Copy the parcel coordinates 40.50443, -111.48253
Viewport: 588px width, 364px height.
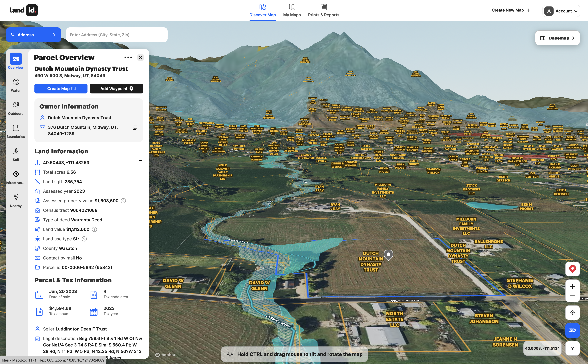[140, 163]
